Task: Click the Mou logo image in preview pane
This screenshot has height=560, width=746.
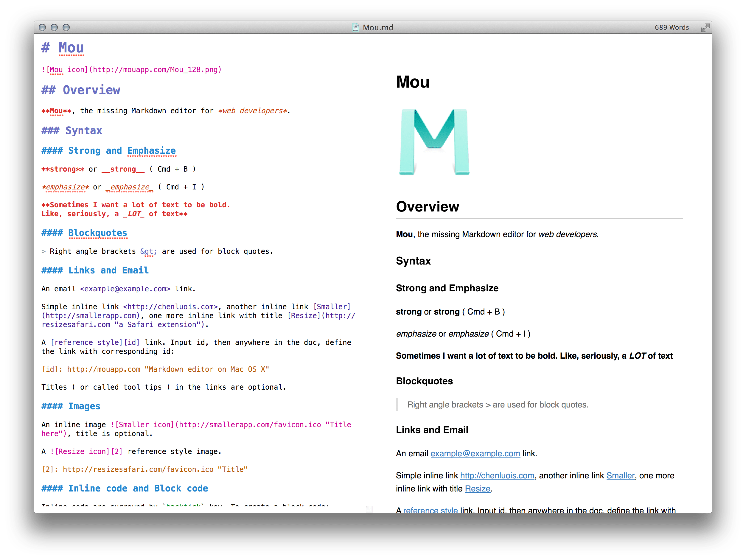Action: 434,141
